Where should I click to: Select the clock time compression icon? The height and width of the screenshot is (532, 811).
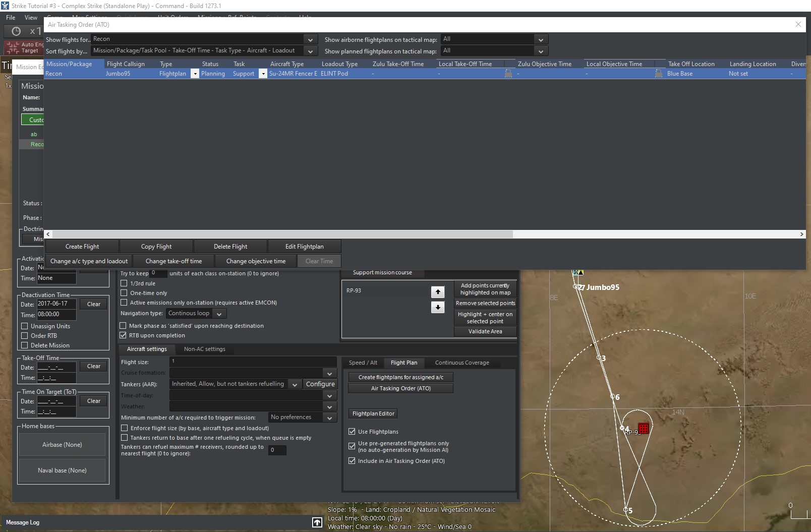point(15,31)
